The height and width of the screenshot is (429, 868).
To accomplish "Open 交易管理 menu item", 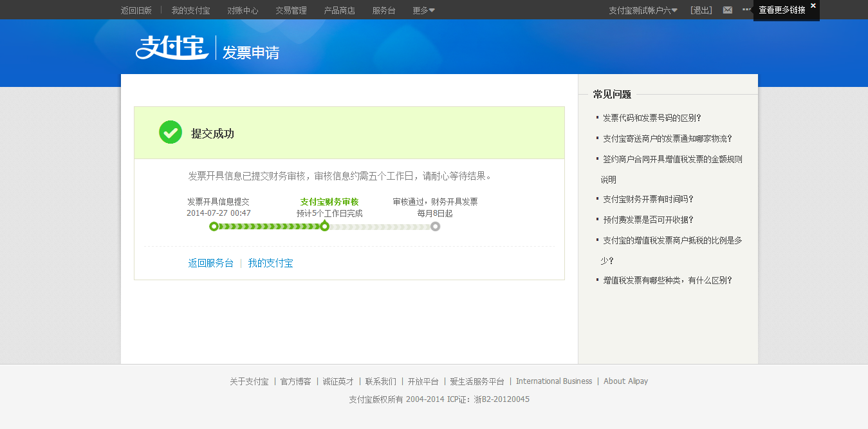I will pos(291,10).
